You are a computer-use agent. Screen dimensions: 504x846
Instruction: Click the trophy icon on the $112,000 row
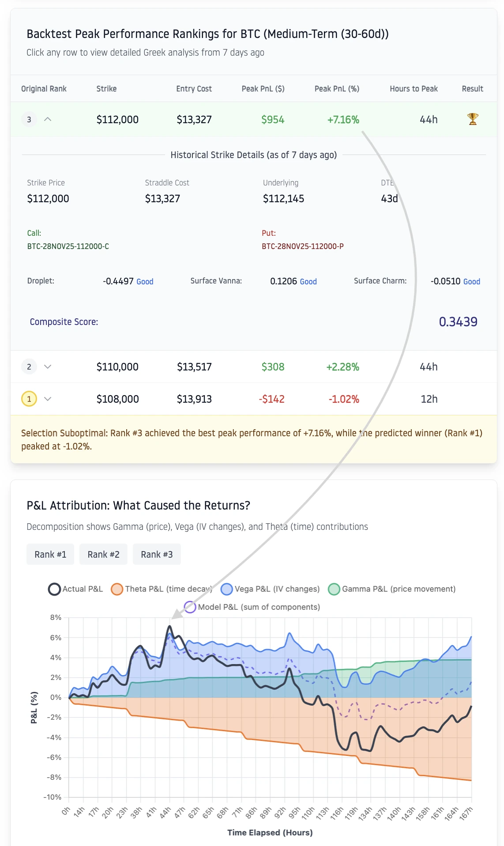(x=472, y=119)
